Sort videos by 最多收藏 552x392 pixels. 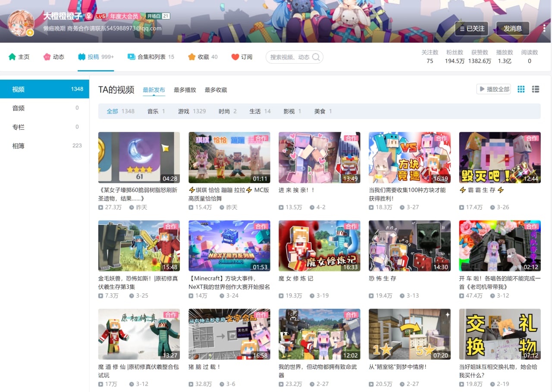216,90
